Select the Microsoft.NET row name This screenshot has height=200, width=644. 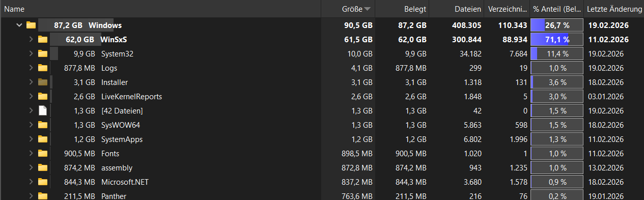(x=125, y=182)
